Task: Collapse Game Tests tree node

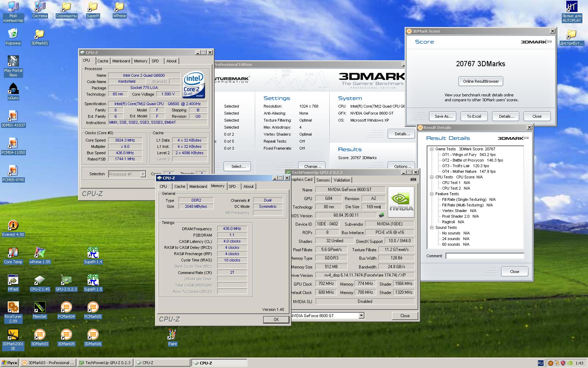Action: click(432, 149)
